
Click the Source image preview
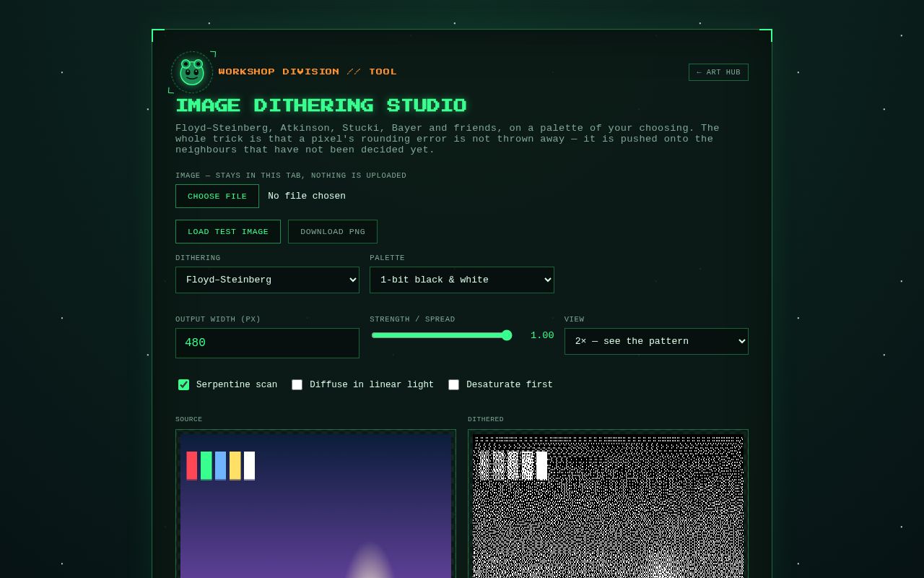tap(315, 504)
